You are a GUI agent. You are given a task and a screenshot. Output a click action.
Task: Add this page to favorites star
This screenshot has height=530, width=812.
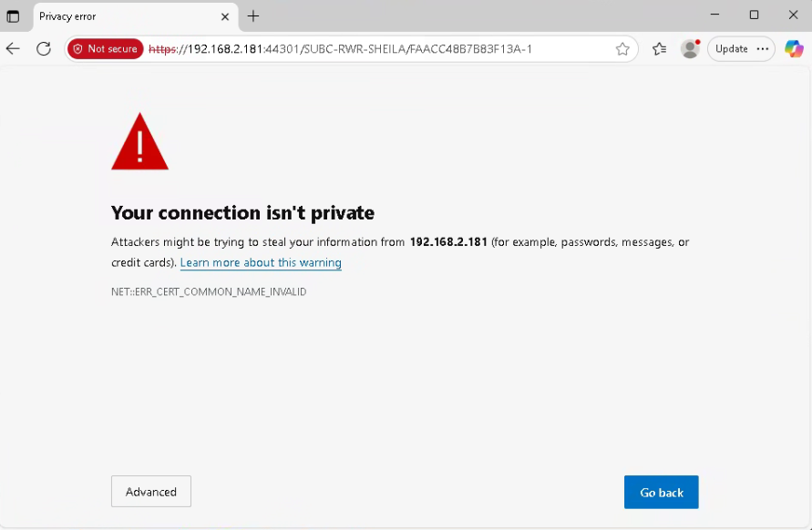pos(622,49)
